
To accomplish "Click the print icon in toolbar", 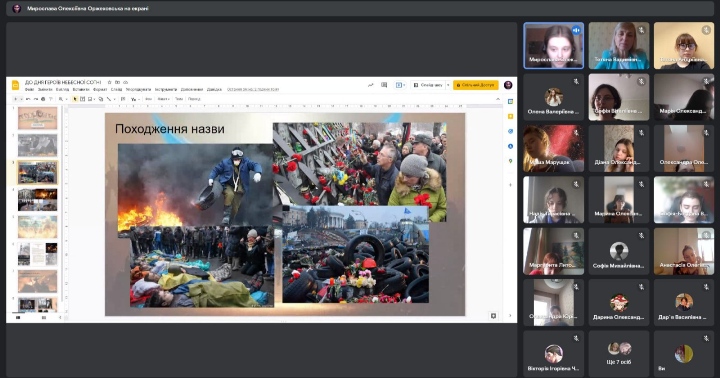I will click(43, 99).
